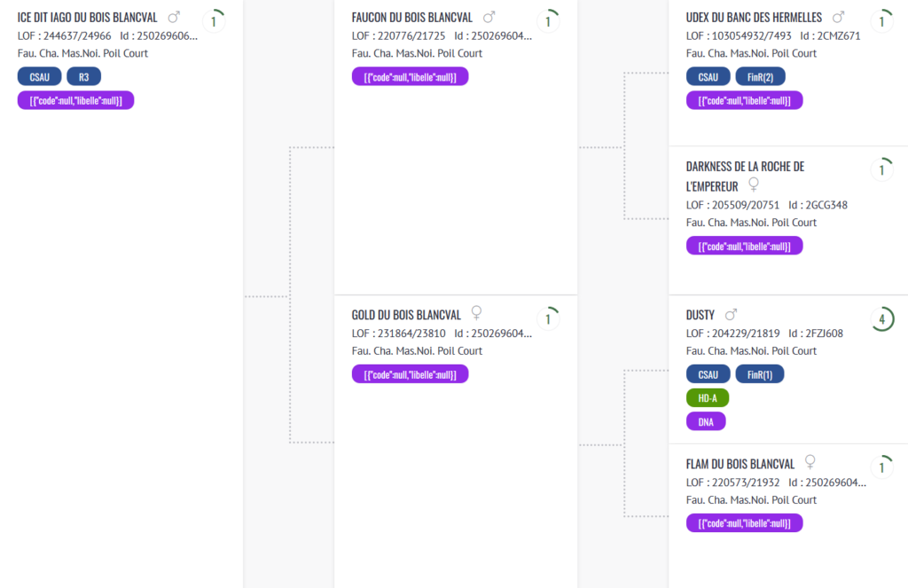Click male symbol beside FAUCON DU BOIS BLANCVAL
The image size is (908, 588).
(x=489, y=18)
